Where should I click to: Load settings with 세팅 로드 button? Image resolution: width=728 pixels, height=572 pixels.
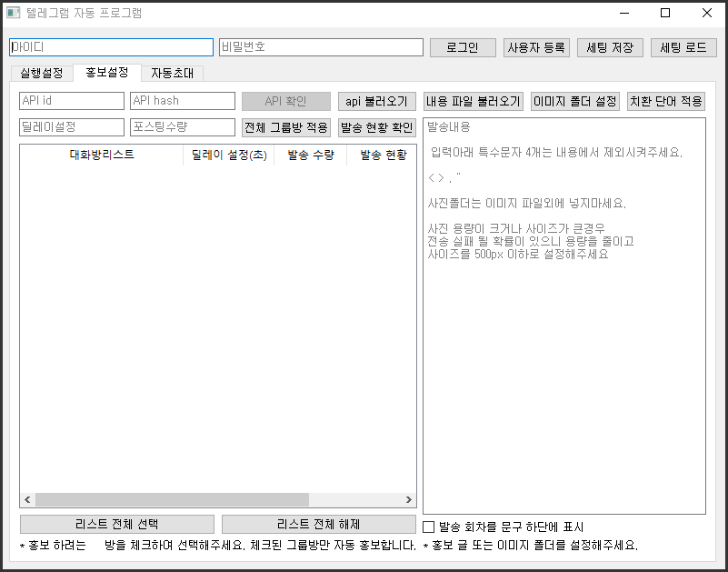pyautogui.click(x=683, y=47)
